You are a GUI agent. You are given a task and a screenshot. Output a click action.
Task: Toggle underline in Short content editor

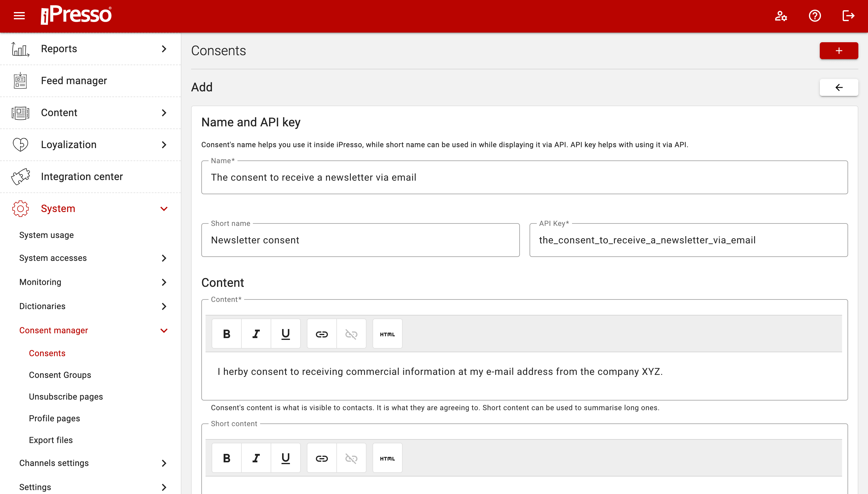point(285,458)
